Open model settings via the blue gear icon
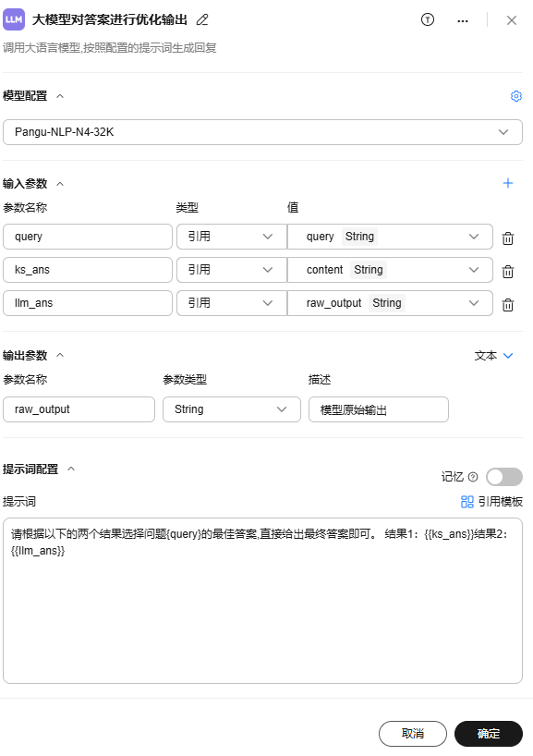The image size is (533, 756). [x=516, y=96]
